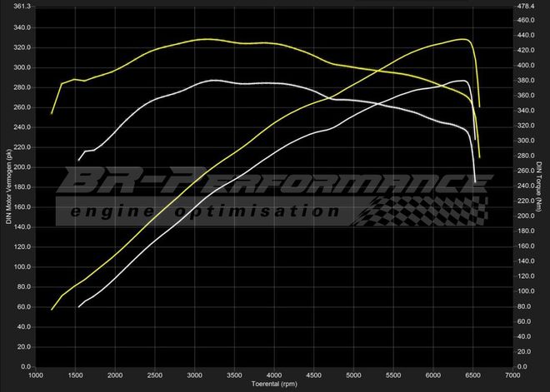
Task: Click the 361.3 maximum on the left axis
Action: pos(20,7)
